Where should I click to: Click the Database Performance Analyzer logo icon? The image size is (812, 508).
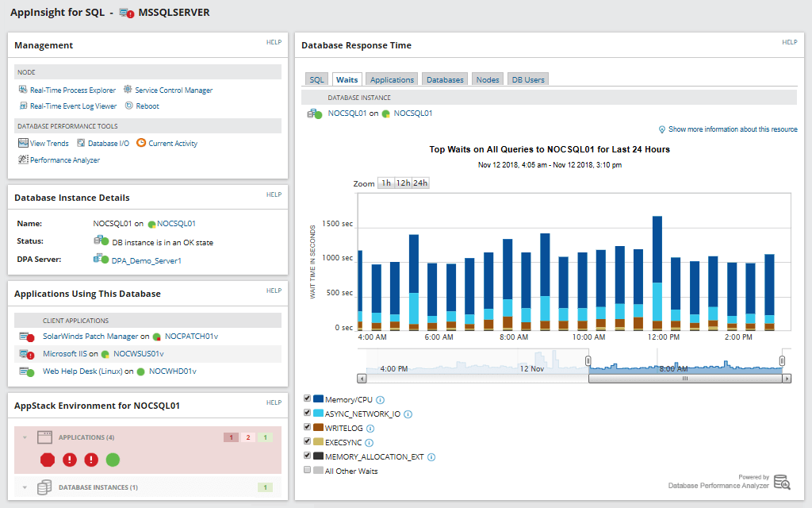(x=782, y=482)
